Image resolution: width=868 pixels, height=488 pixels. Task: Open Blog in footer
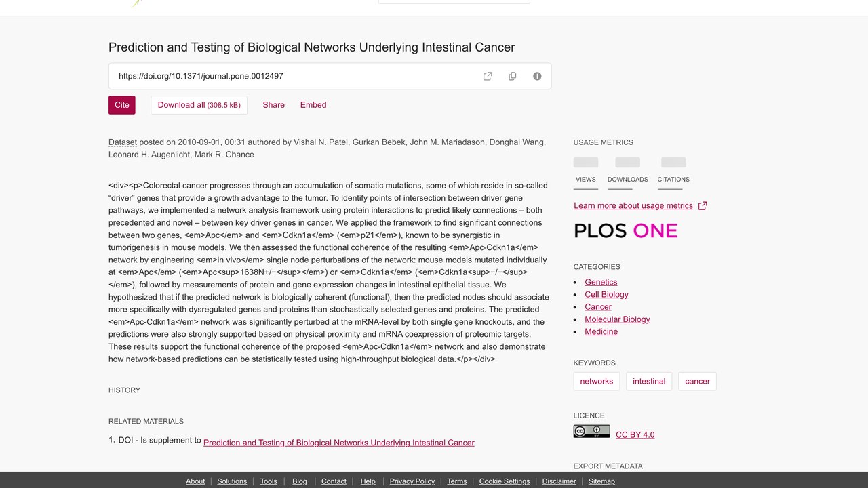pyautogui.click(x=300, y=481)
